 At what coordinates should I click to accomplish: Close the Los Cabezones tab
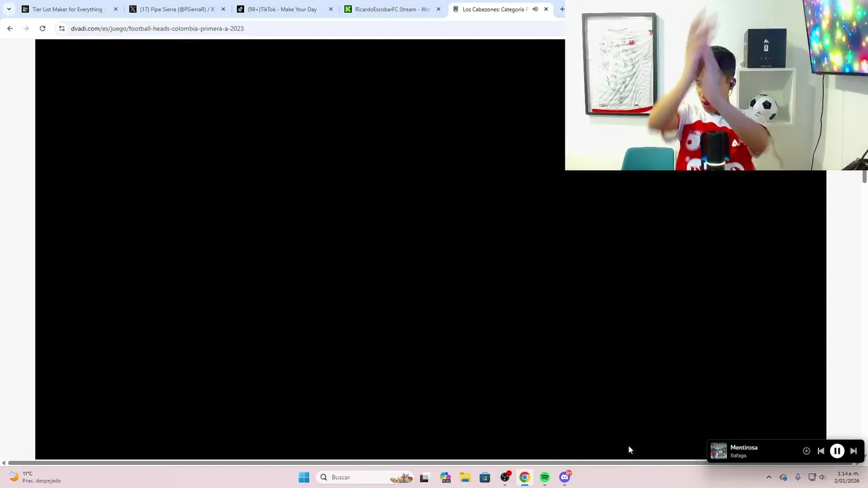[x=546, y=9]
